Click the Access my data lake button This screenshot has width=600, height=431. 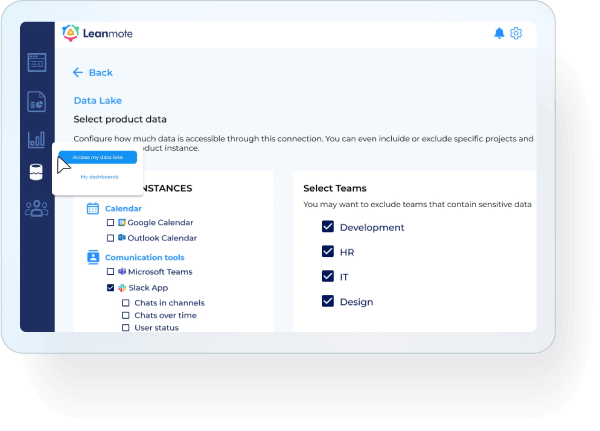click(x=98, y=157)
